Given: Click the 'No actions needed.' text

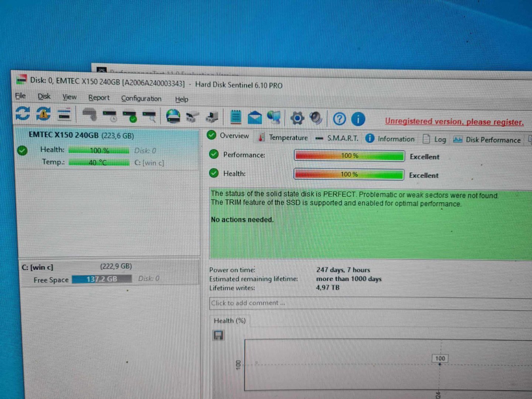Looking at the screenshot, I should point(242,219).
